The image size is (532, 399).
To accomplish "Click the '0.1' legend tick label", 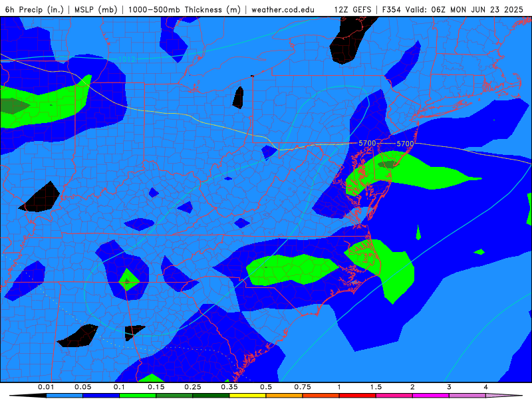I will pyautogui.click(x=120, y=387).
